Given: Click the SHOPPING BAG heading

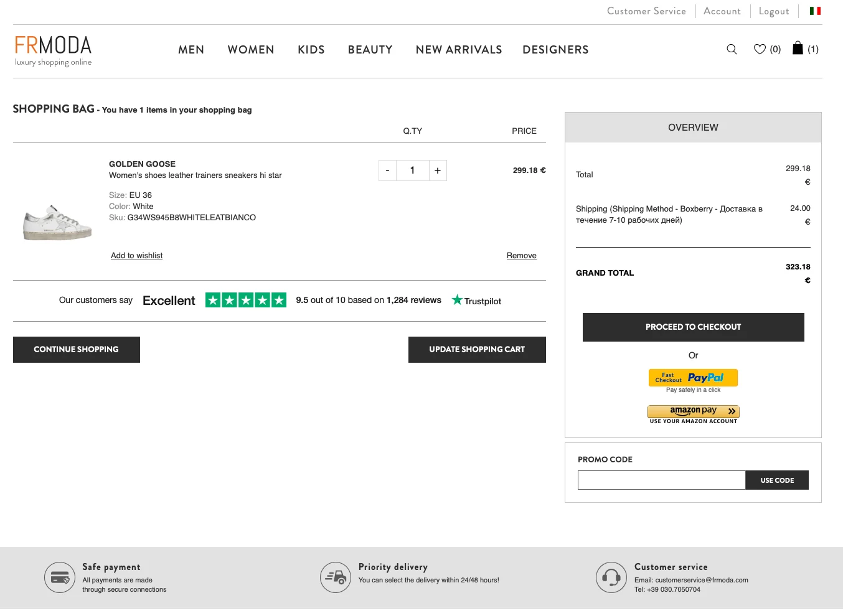Looking at the screenshot, I should click(x=54, y=109).
